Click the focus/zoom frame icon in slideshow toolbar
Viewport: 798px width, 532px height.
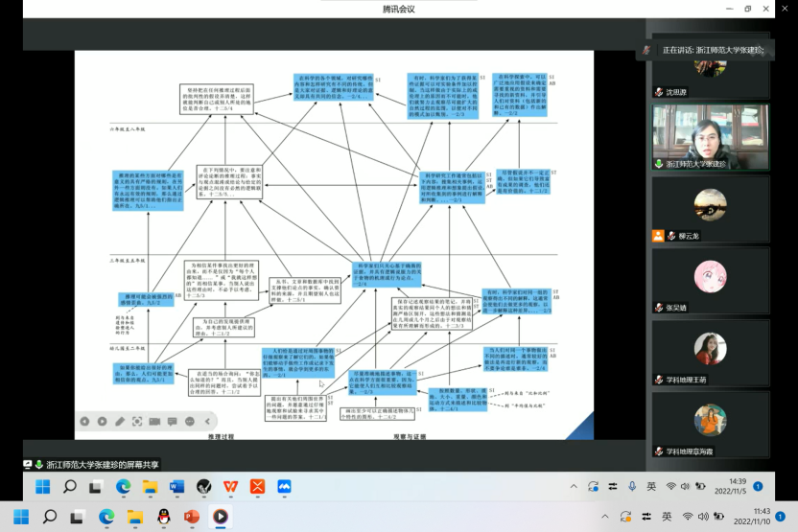(137, 421)
